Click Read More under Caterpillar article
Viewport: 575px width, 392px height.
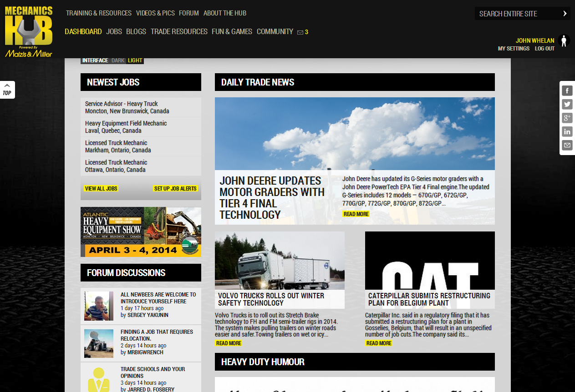pos(379,343)
